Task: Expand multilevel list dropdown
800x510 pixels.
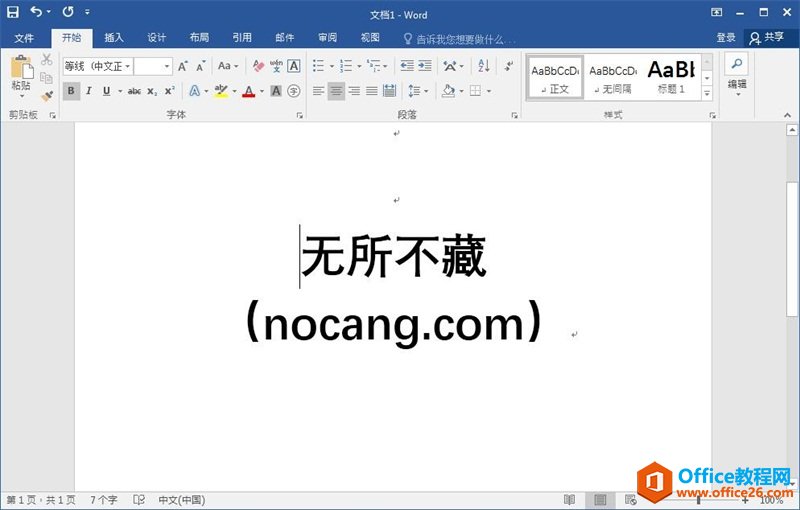Action: click(385, 66)
